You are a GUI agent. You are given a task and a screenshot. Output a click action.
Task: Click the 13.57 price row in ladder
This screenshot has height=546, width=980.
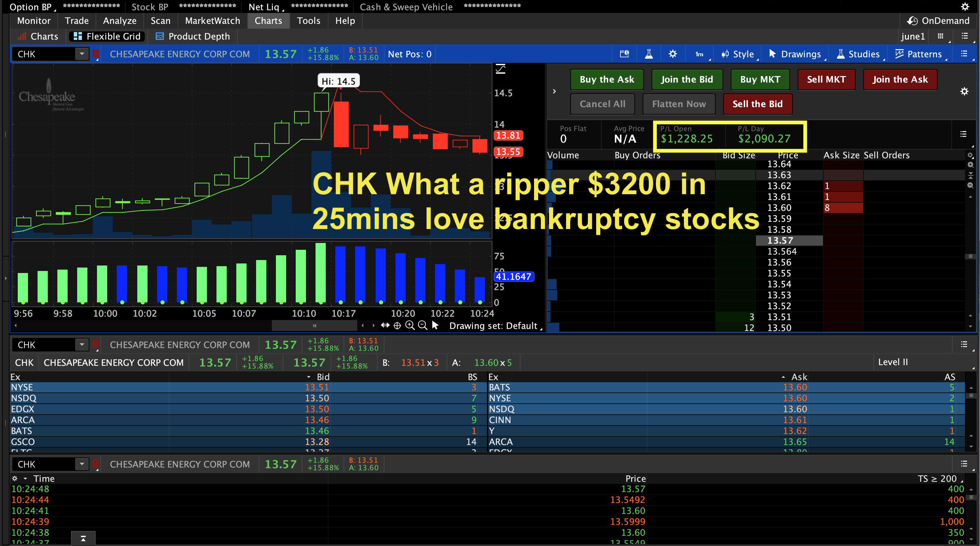[x=780, y=241]
